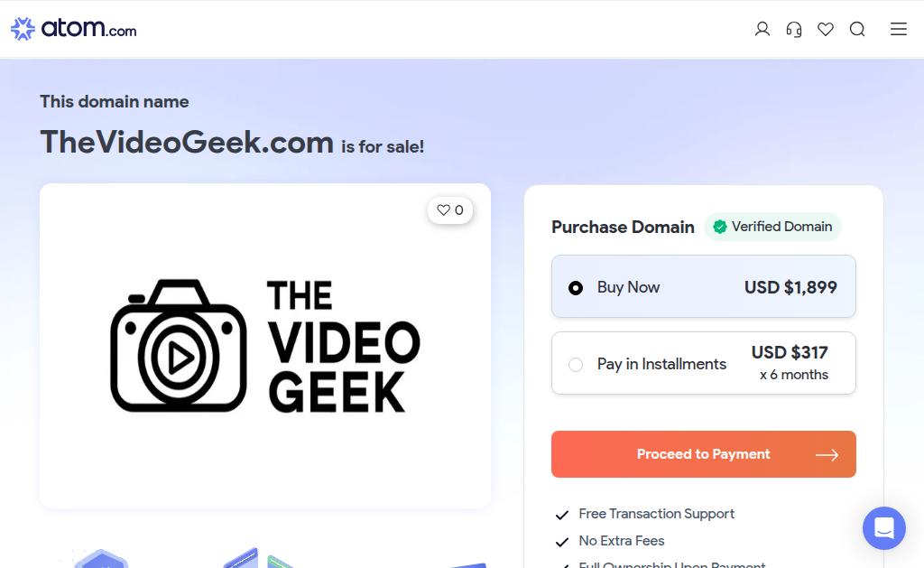Viewport: 924px width, 568px height.
Task: Click the USD $1,899 price
Action: (x=790, y=287)
